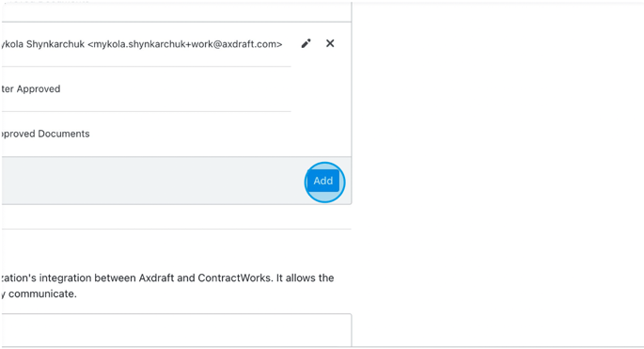Click the word 'Approved' in the second row
Viewport: 644px width, 349px height.
point(39,88)
